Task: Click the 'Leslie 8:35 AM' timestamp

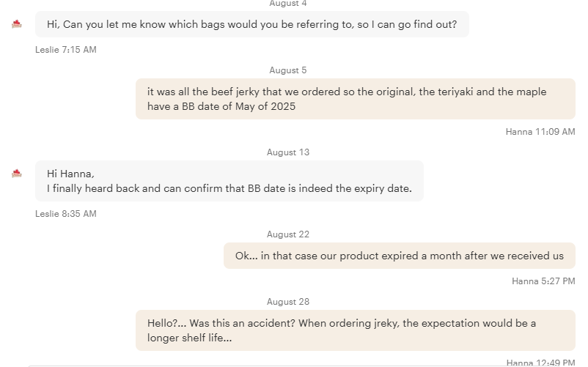Action: click(65, 214)
